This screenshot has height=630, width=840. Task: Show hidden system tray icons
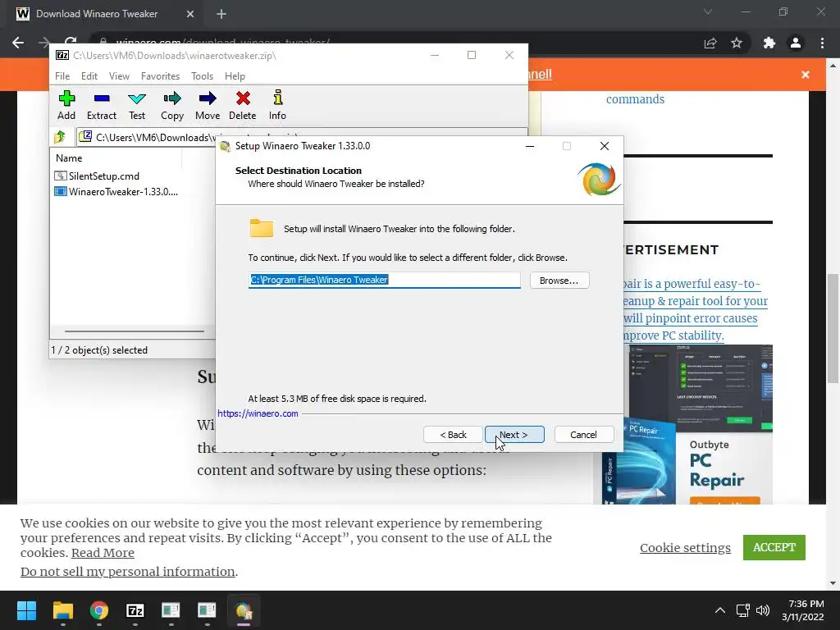click(x=720, y=610)
